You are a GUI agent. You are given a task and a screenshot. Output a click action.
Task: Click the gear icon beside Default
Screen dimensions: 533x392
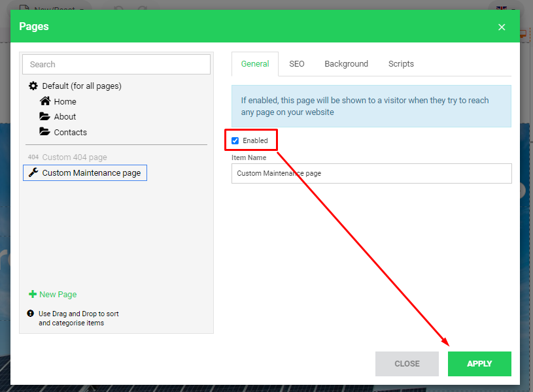click(x=33, y=86)
